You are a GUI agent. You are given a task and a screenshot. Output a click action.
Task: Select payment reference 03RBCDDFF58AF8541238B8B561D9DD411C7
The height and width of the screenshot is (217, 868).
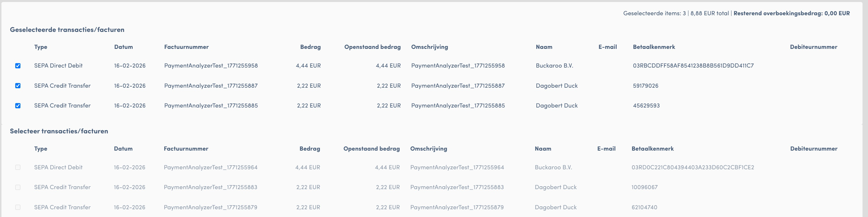[x=693, y=66]
